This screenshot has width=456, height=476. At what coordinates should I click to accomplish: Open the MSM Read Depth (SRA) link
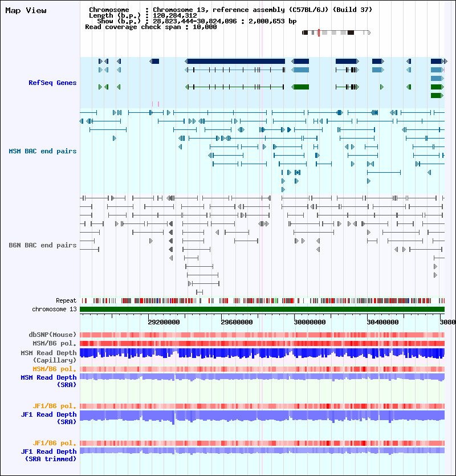click(x=48, y=381)
